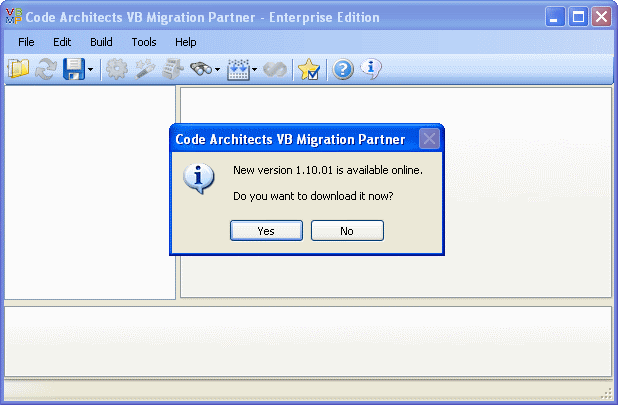The width and height of the screenshot is (618, 405).
Task: Maximize the VB Migration Partner window
Action: pyautogui.click(x=578, y=17)
